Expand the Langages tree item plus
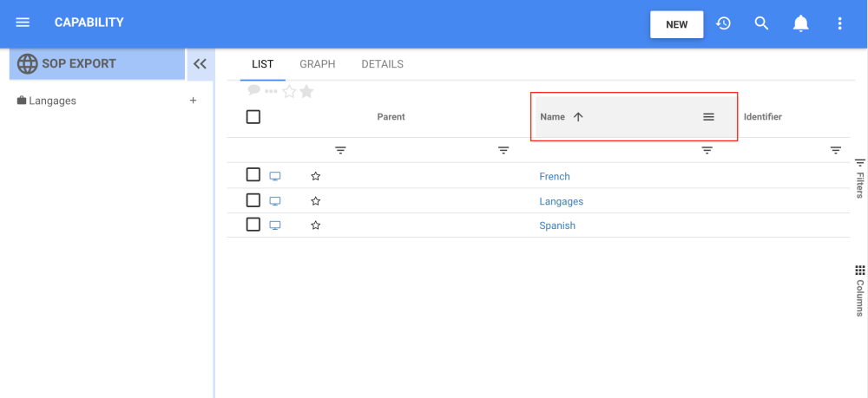The image size is (868, 398). tap(193, 101)
